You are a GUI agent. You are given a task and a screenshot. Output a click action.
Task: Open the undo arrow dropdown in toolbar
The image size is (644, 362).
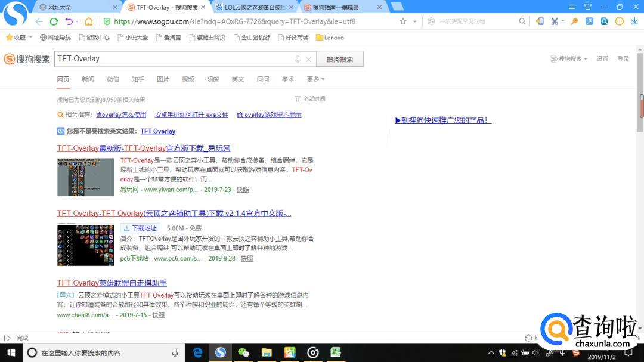(x=71, y=21)
